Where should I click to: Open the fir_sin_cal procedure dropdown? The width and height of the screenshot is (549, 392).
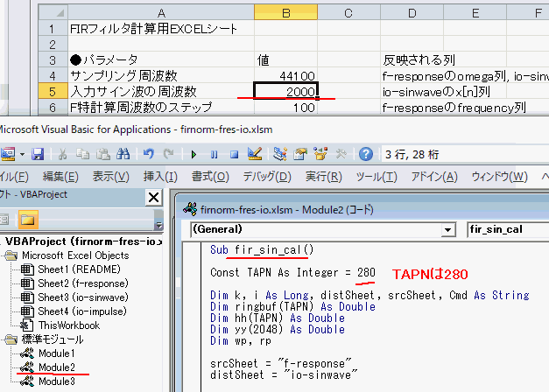coord(508,229)
